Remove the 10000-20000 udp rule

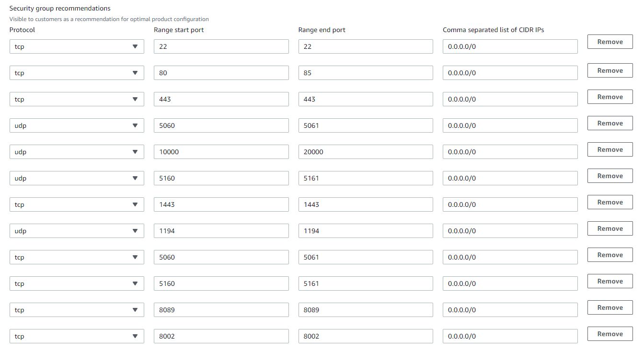(609, 150)
